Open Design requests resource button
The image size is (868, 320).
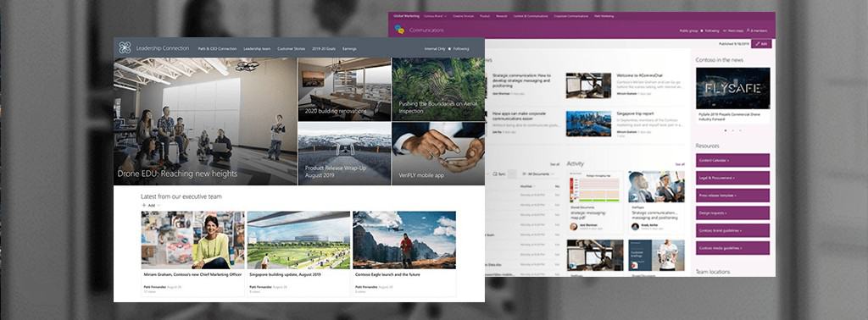[x=732, y=212]
